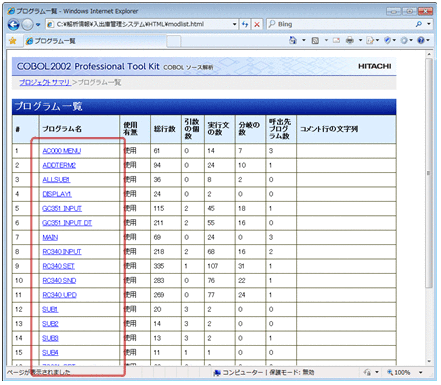Screen dimensions: 441x385
Task: Run search with the magnifier button
Action: [x=419, y=24]
